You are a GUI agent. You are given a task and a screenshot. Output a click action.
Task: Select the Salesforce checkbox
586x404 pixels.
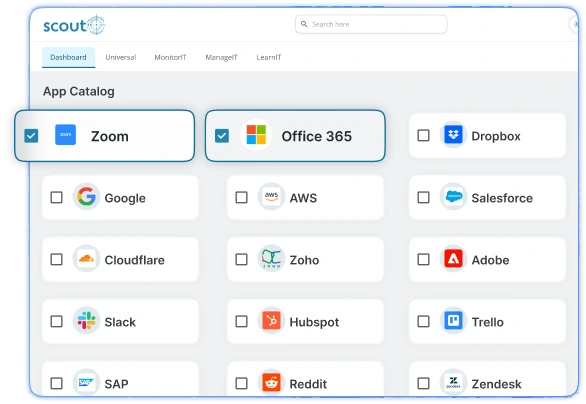tap(423, 197)
